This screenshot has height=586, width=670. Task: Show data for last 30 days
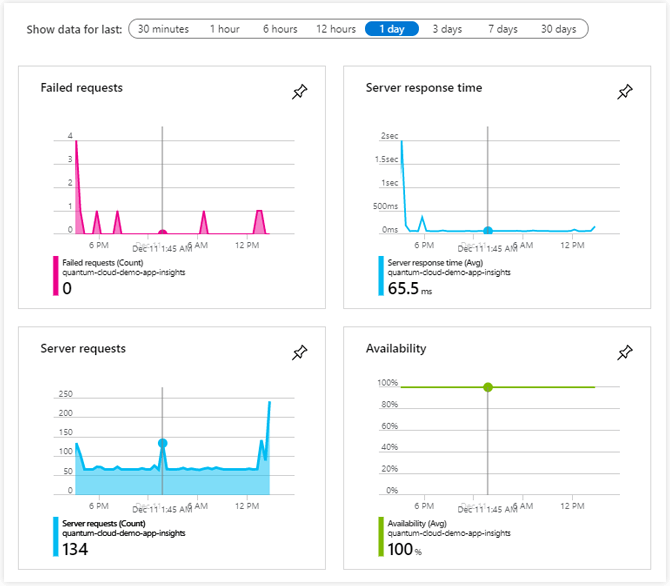click(558, 29)
